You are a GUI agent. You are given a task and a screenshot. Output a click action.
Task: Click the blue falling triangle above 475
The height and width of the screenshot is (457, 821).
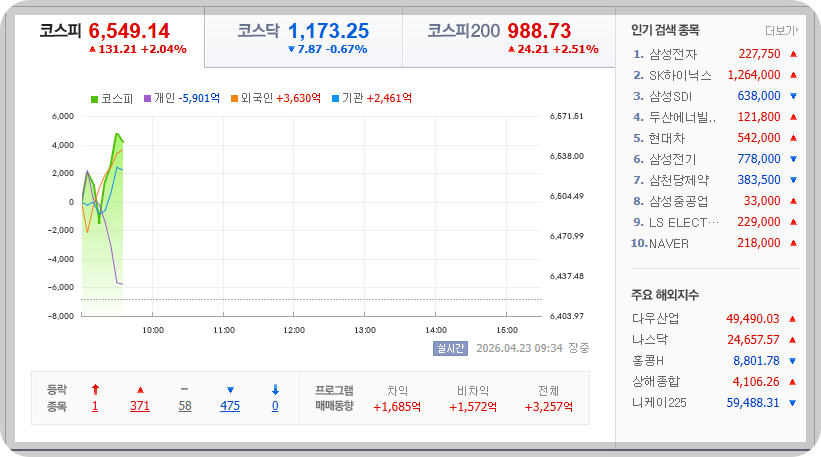click(230, 390)
